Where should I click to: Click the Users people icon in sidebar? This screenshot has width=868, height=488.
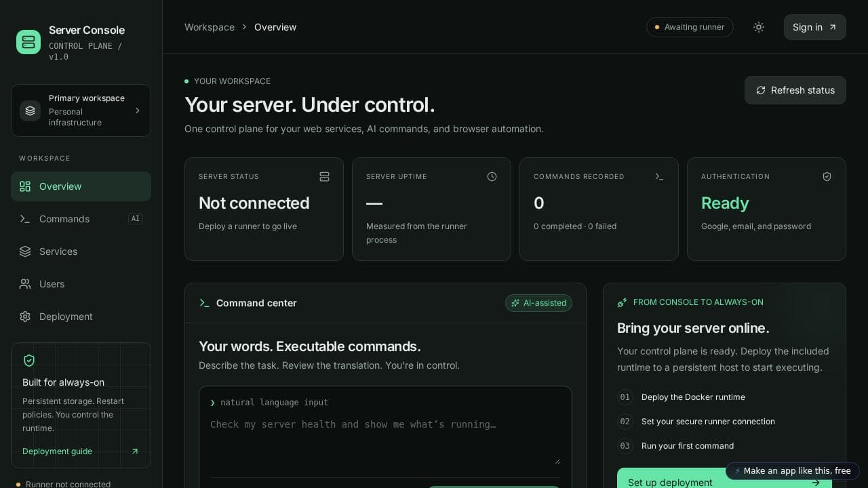(25, 284)
